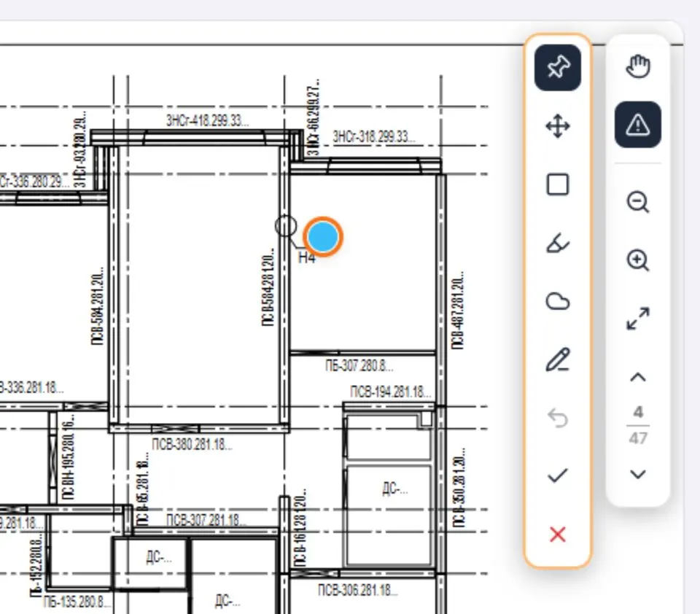Click the ПБ-135.280.8 label
700x614 pixels.
point(77,602)
